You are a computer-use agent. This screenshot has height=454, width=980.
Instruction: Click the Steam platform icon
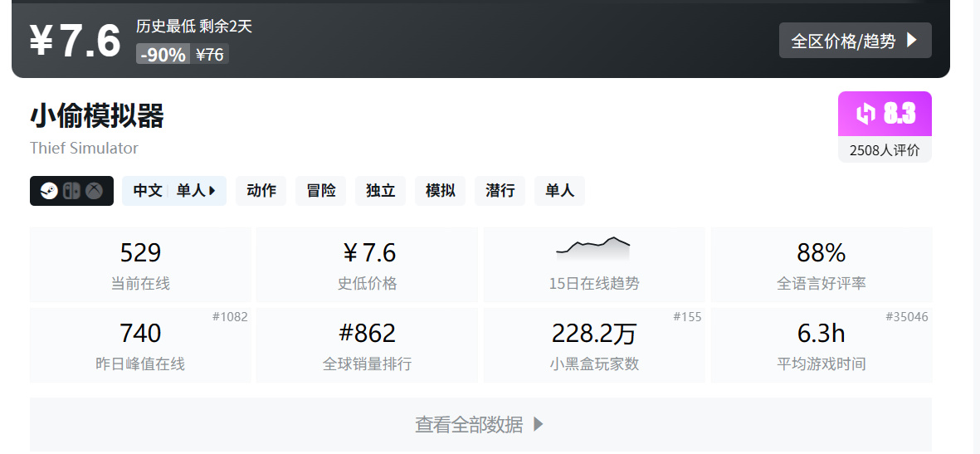(49, 191)
